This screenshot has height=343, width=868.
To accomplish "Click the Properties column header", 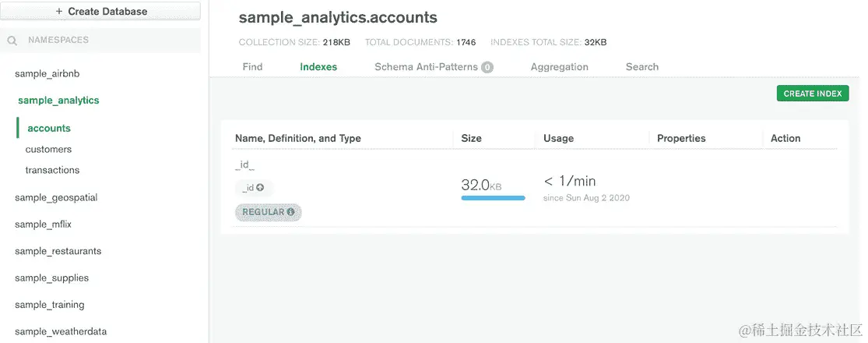I will coord(681,139).
